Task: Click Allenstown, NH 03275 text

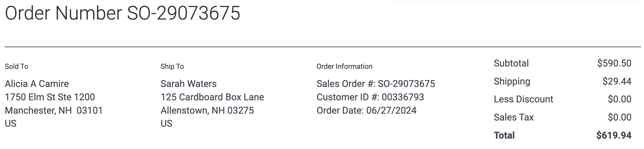Action: [207, 110]
